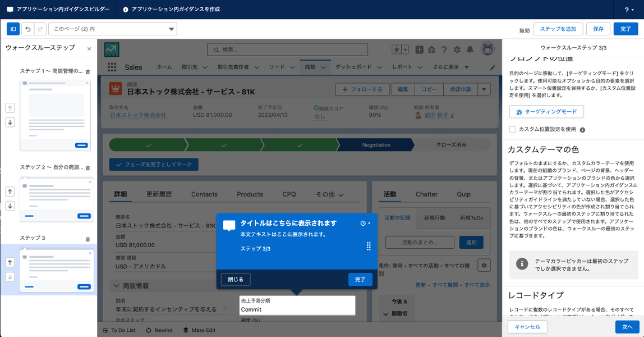The width and height of the screenshot is (644, 337).
Task: Open the 商談 nav tab
Action: point(310,67)
